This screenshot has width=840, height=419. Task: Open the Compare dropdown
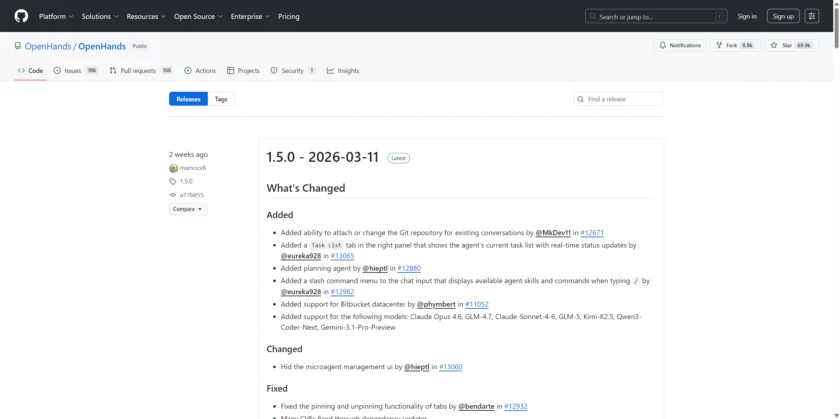click(187, 209)
